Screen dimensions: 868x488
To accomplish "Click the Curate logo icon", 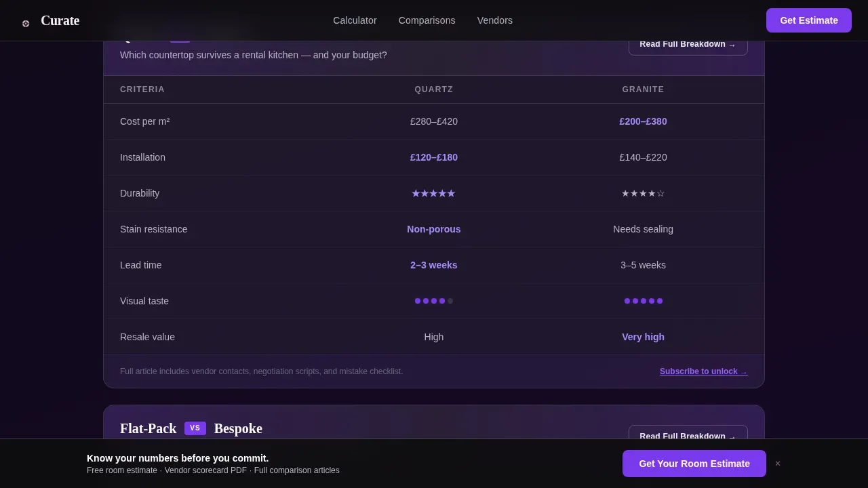I will click(26, 23).
